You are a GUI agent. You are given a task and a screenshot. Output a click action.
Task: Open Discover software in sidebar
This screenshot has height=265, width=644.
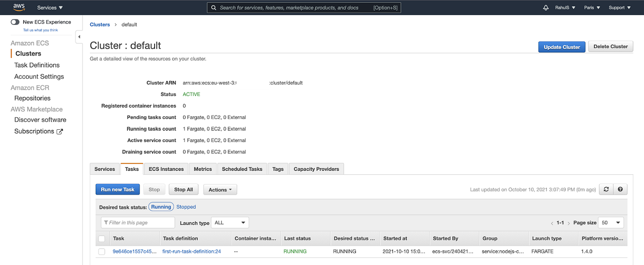(40, 120)
